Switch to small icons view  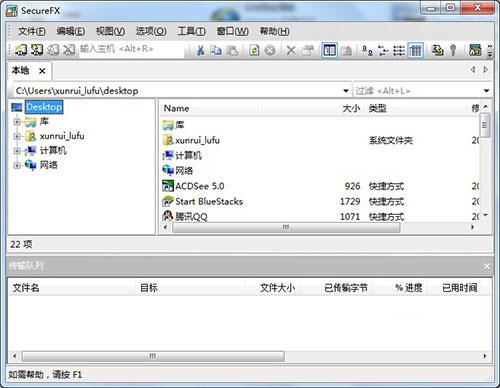tap(383, 51)
